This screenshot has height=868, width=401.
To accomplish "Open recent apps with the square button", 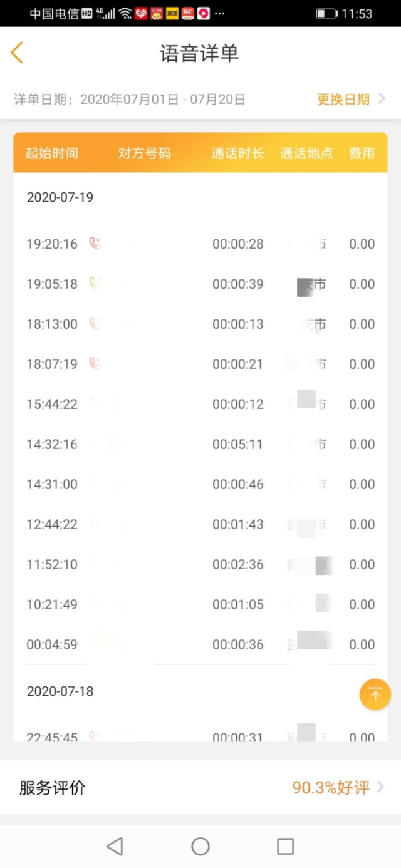I will coord(285,847).
